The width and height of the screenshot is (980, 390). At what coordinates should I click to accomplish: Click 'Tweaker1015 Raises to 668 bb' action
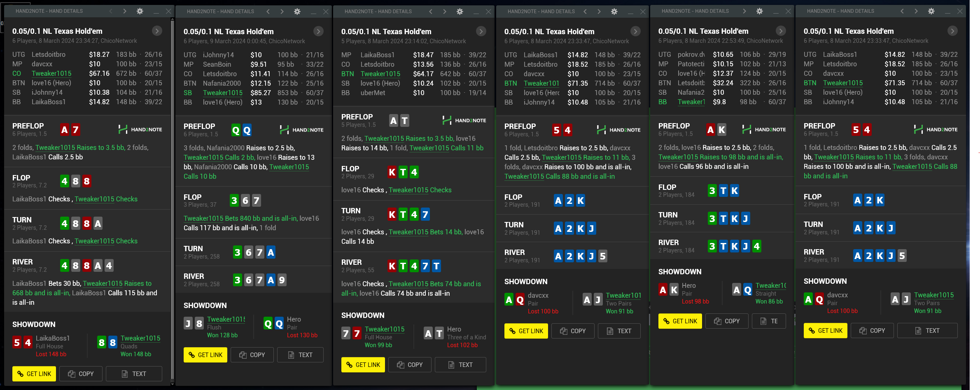[x=82, y=288]
